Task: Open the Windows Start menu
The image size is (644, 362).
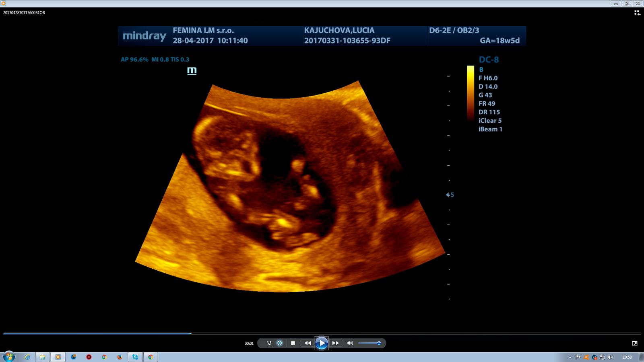Action: tap(8, 357)
